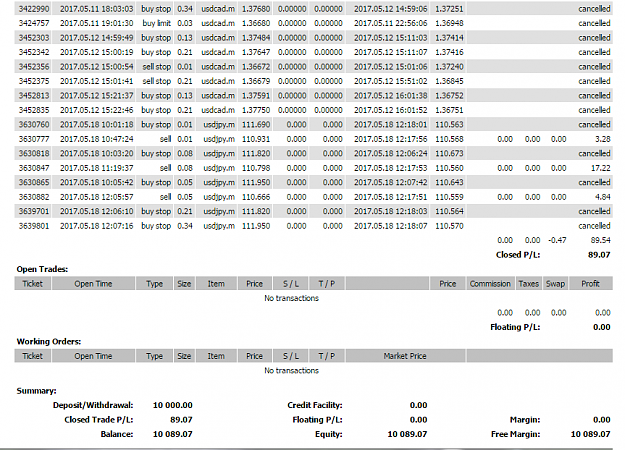
Task: Select ticket number 3452303
Action: (x=34, y=38)
